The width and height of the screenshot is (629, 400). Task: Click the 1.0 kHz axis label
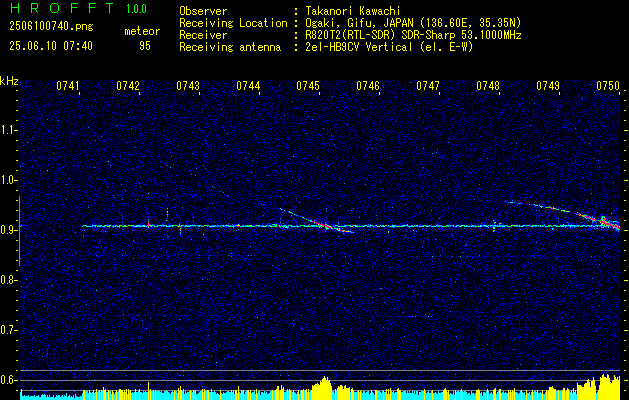[x=9, y=180]
